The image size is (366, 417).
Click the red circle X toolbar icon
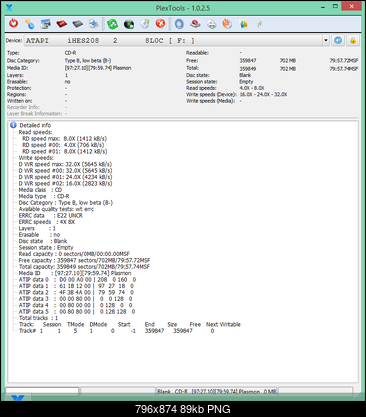pyautogui.click(x=161, y=24)
